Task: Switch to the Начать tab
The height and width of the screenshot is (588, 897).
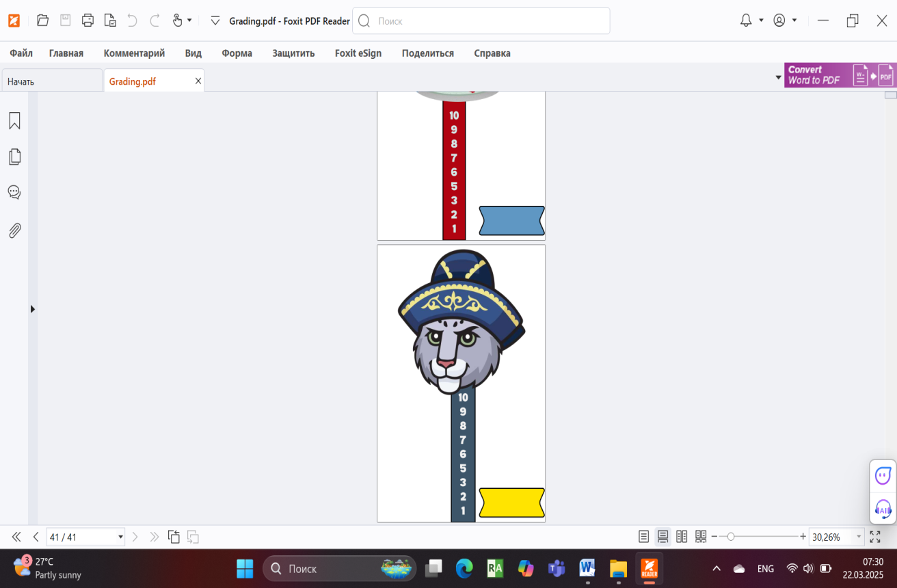Action: [x=52, y=81]
